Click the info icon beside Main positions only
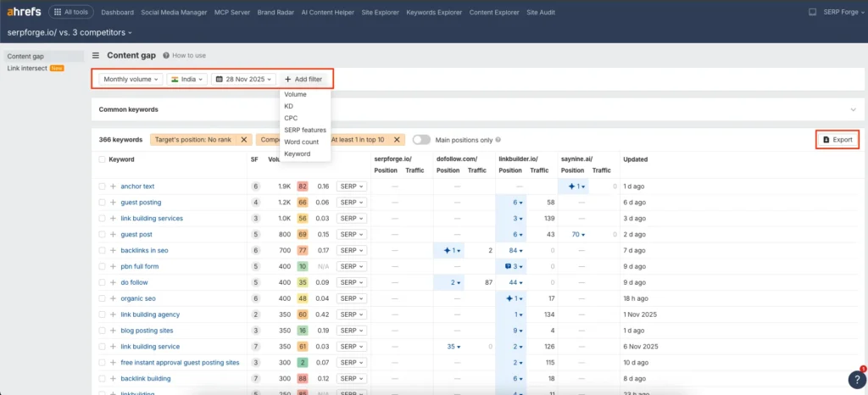This screenshot has height=395, width=868. click(498, 140)
